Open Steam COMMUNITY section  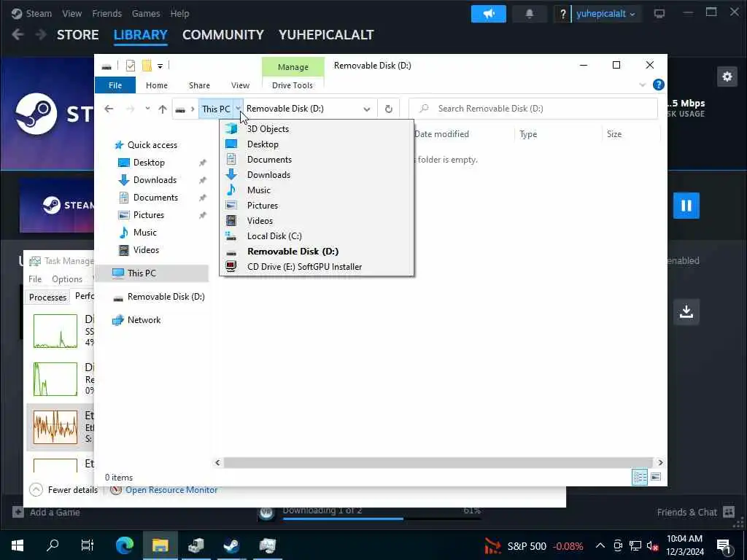pyautogui.click(x=223, y=35)
